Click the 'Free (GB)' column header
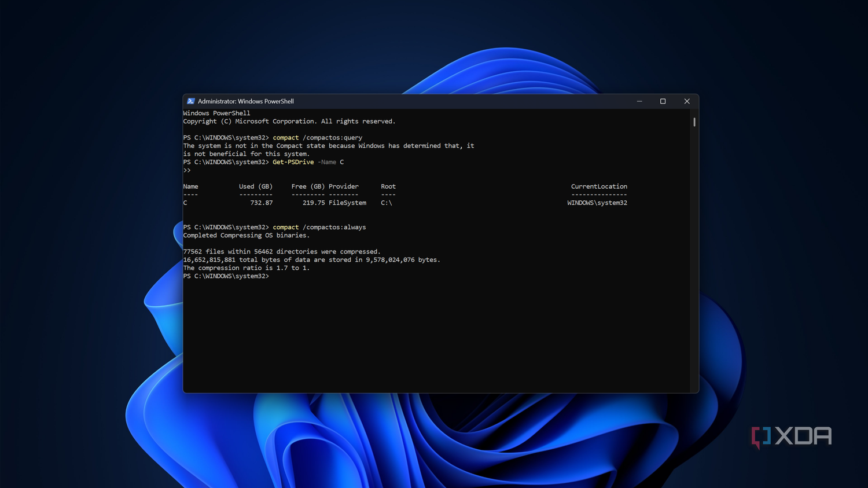 (x=308, y=186)
